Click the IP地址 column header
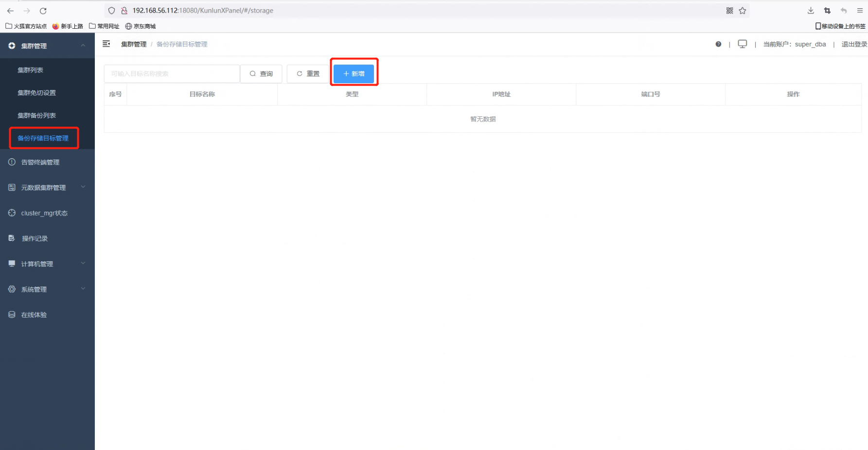The height and width of the screenshot is (450, 868). pyautogui.click(x=501, y=94)
